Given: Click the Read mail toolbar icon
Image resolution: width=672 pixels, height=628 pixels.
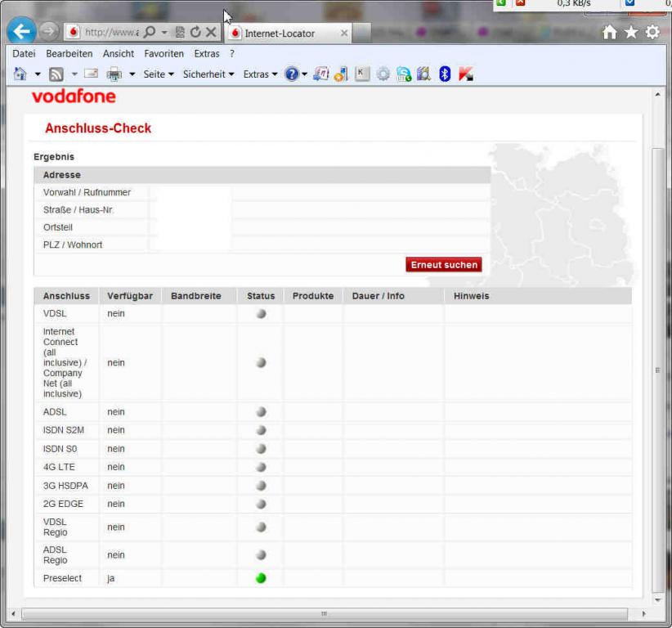Looking at the screenshot, I should [x=92, y=74].
